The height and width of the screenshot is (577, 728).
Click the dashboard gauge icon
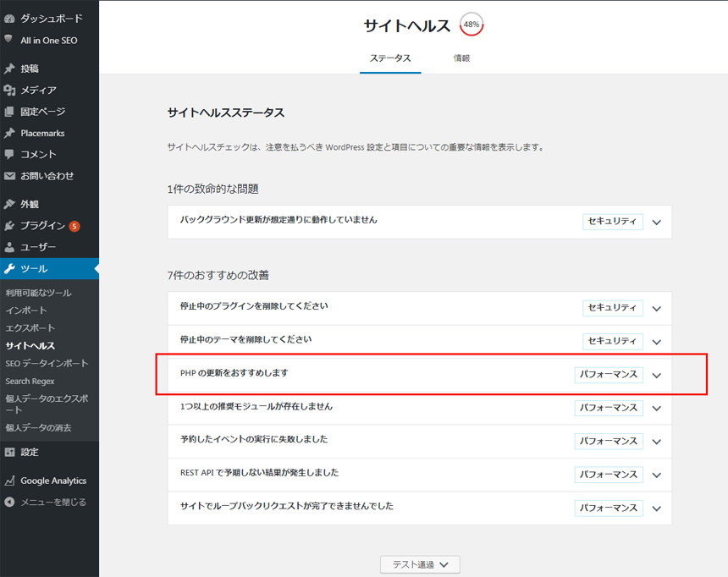(9, 19)
